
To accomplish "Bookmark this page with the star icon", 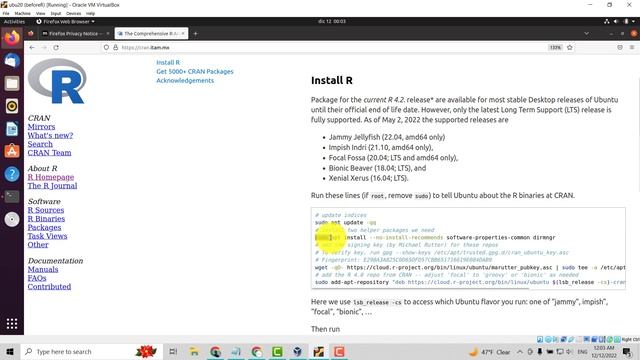I will tap(570, 47).
